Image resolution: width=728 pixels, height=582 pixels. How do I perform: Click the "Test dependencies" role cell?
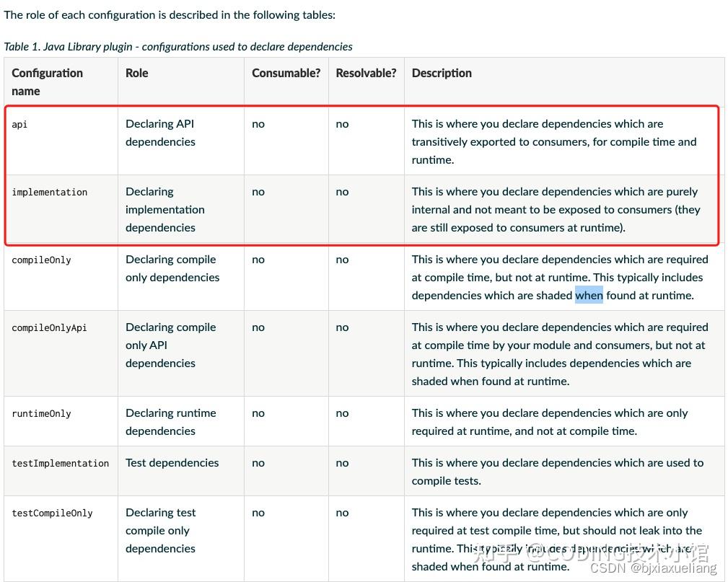tap(172, 463)
